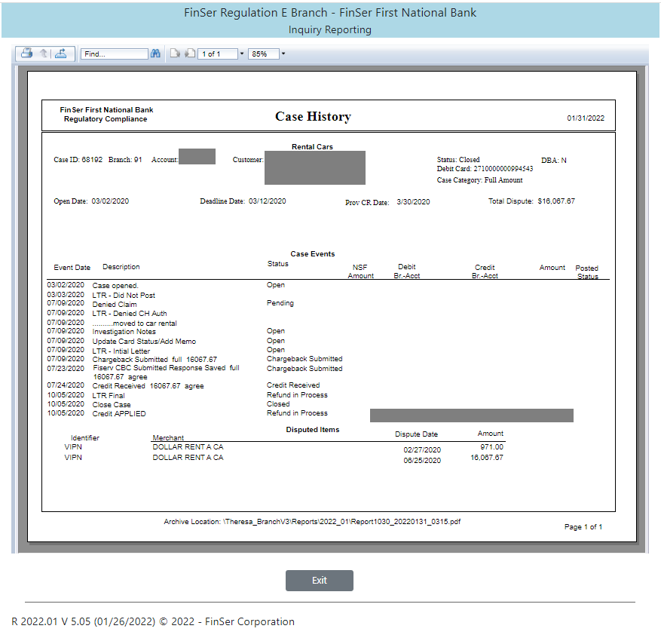Image resolution: width=661 pixels, height=644 pixels.
Task: Click 'Case Category: Full Amount' text
Action: tap(479, 180)
